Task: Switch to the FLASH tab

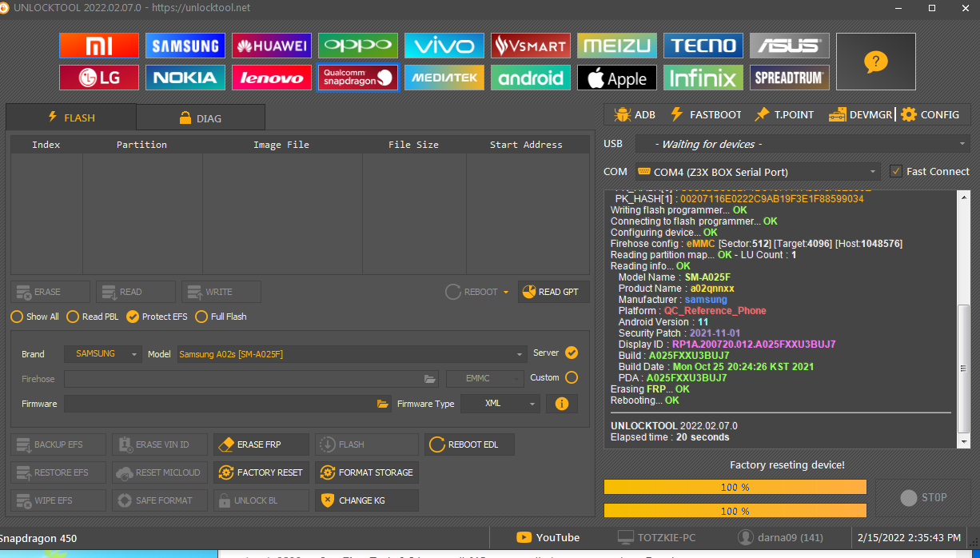Action: tap(71, 118)
